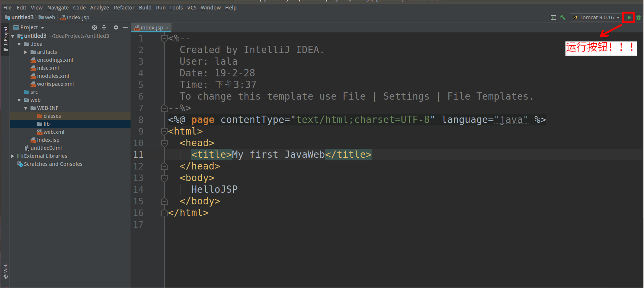Open the Window menu
This screenshot has height=288, width=644.
pos(211,8)
